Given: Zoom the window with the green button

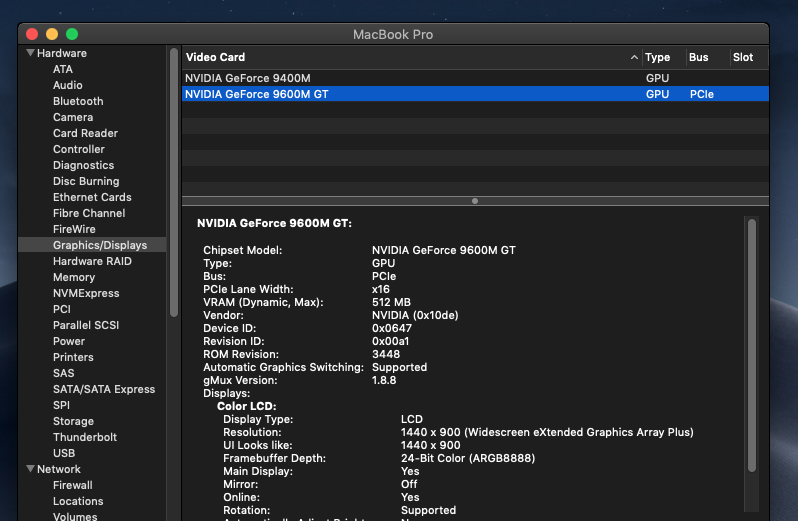Looking at the screenshot, I should tap(72, 34).
